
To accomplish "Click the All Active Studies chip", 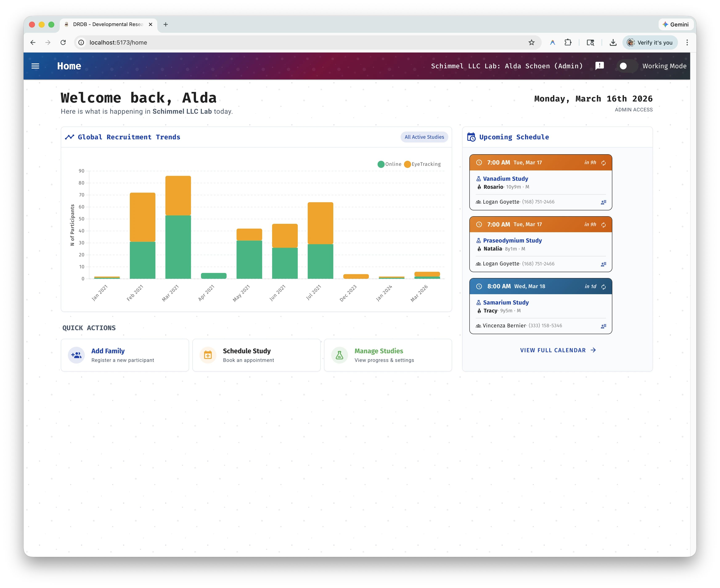I will (x=424, y=137).
